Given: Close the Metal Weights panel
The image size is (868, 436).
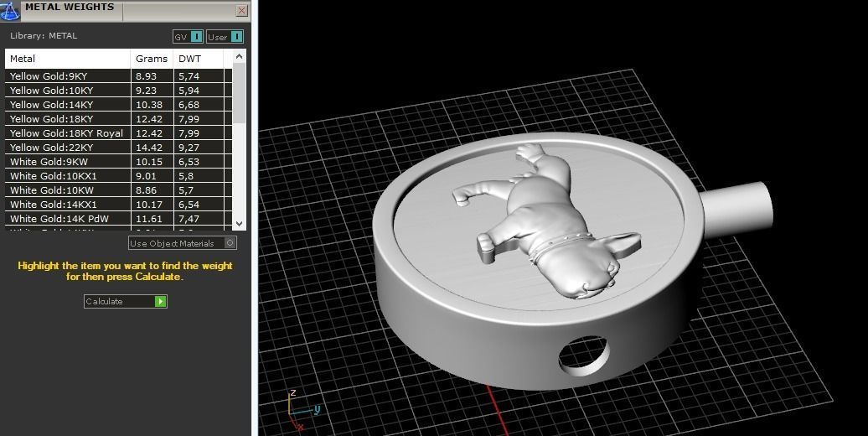Looking at the screenshot, I should click(241, 11).
